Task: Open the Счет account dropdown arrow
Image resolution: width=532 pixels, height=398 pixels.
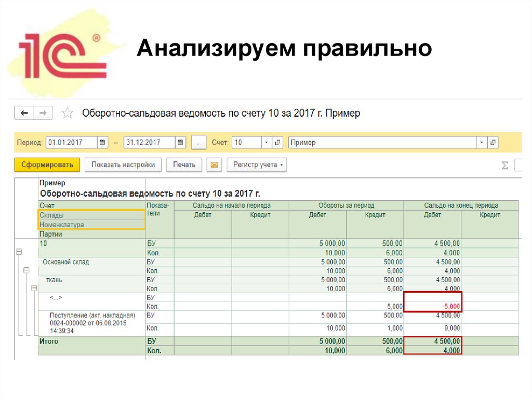Action: [x=266, y=142]
